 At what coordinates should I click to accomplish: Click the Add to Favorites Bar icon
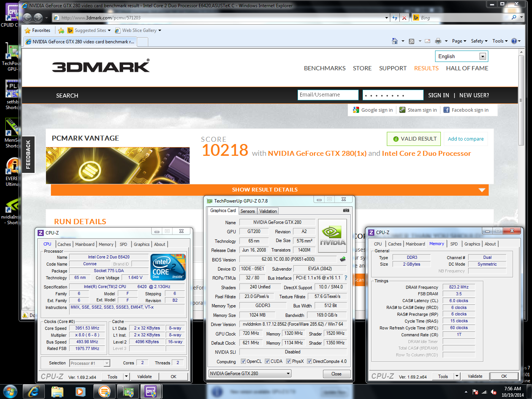[61, 30]
